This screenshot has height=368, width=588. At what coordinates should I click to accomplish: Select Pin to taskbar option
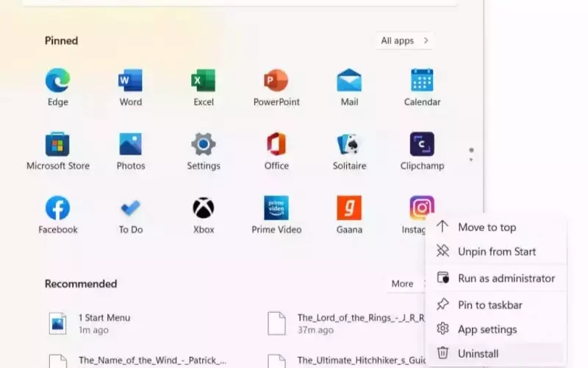(x=495, y=305)
